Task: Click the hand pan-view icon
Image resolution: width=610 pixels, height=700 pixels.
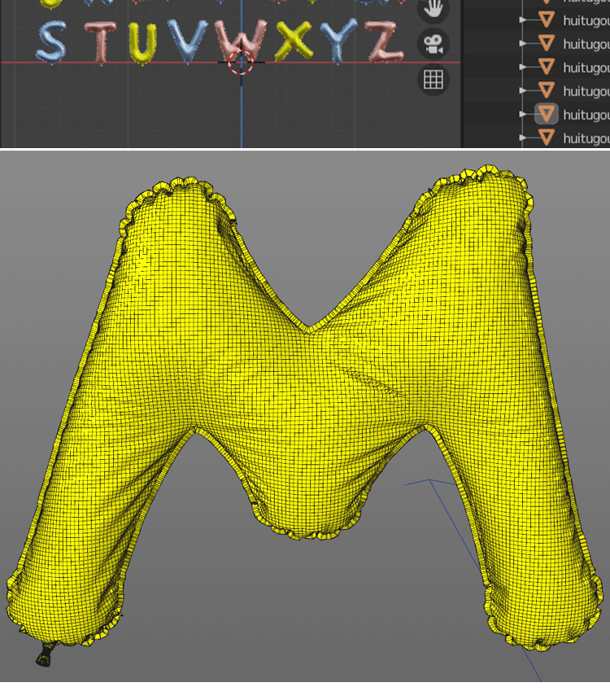Action: (433, 9)
